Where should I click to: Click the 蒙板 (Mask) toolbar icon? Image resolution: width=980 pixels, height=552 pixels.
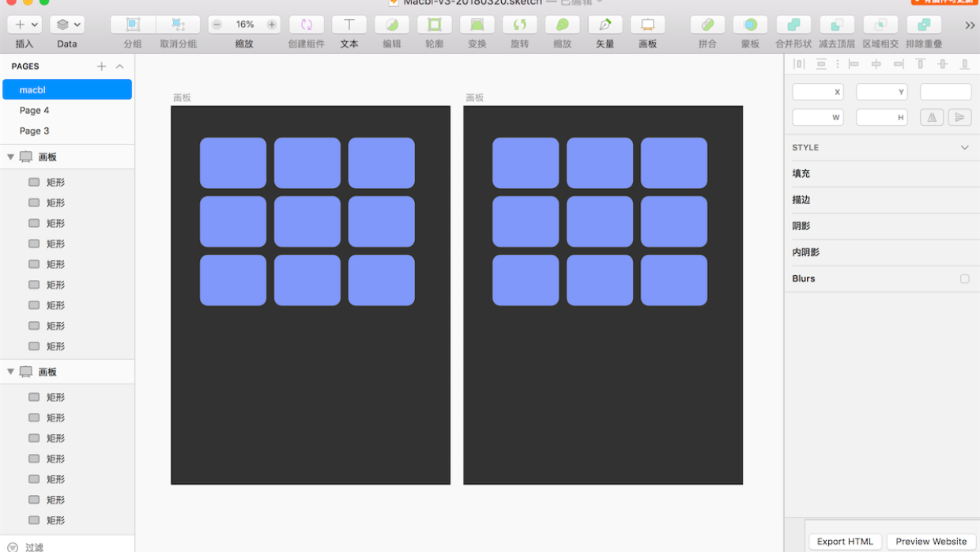click(750, 25)
